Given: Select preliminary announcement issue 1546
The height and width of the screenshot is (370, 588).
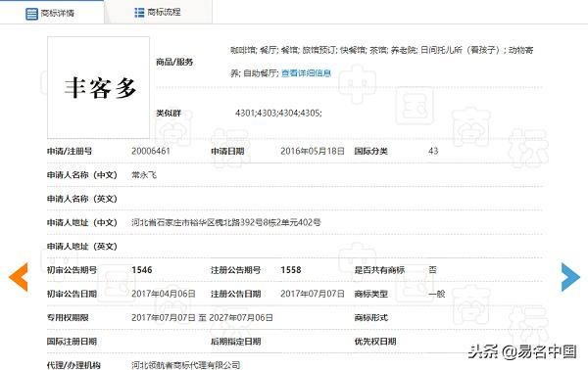Looking at the screenshot, I should [x=142, y=270].
